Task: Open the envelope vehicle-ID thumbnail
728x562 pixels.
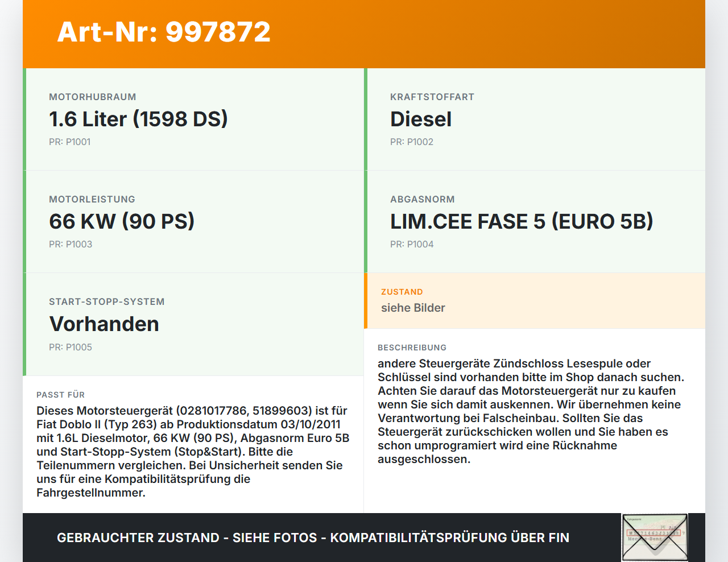Action: tap(655, 538)
